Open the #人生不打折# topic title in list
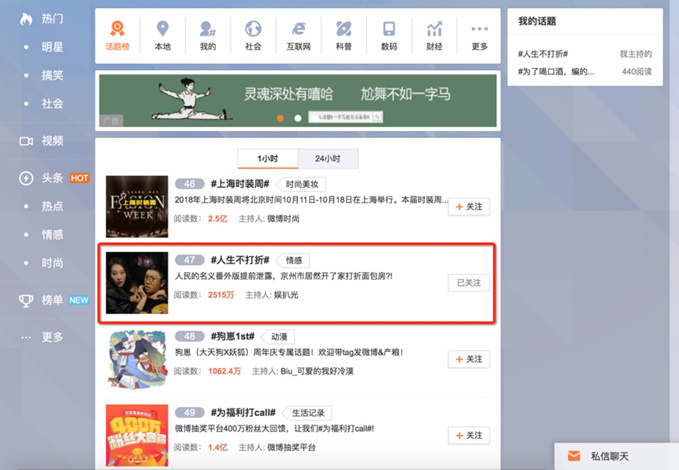 (240, 260)
